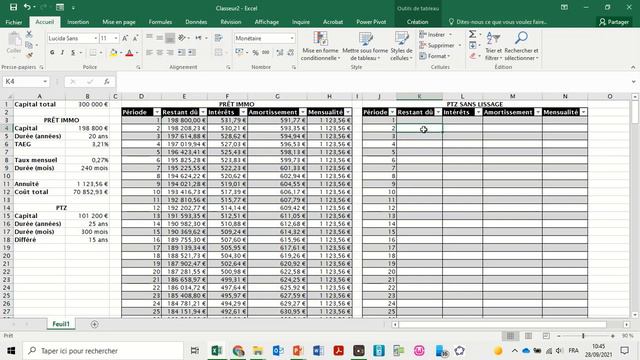Select column K header
Screen dimensions: 640x360
419,96
